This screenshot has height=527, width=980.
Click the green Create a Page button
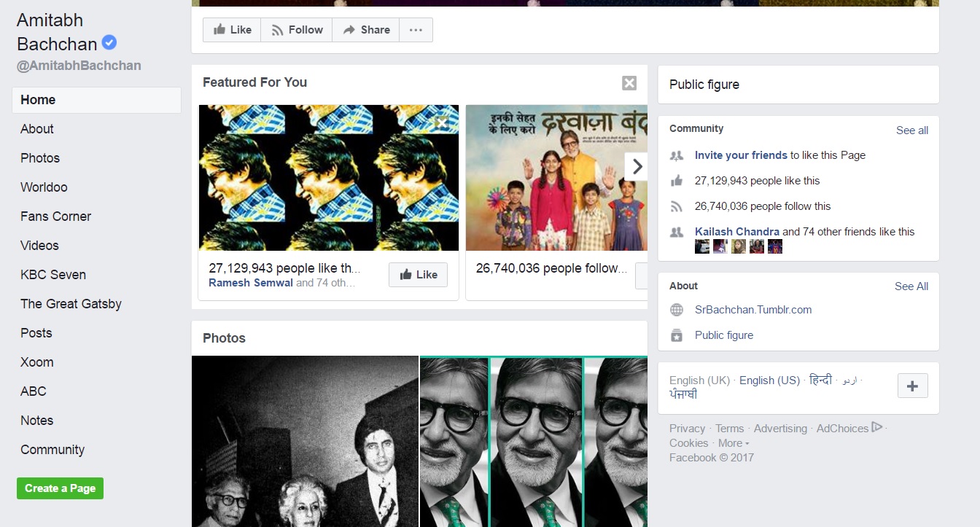(61, 488)
